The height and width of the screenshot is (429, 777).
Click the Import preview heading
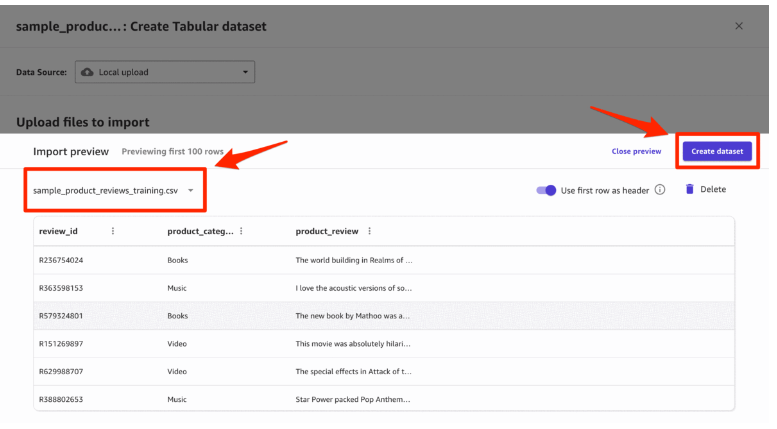[71, 152]
